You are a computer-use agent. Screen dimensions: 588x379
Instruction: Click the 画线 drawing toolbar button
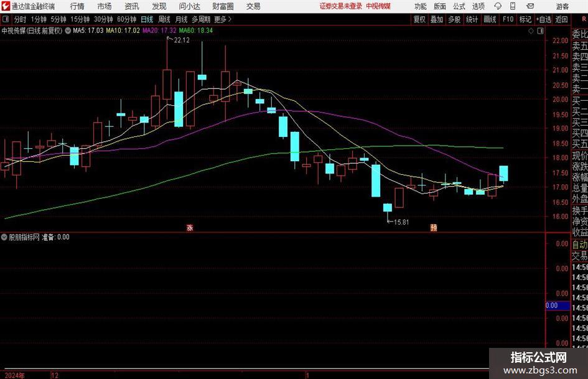tap(490, 19)
